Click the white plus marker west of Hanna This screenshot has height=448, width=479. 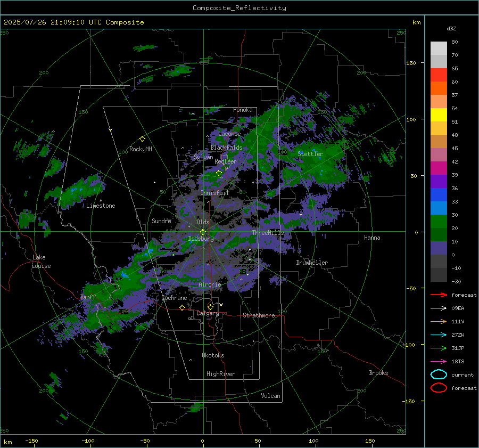[301, 214]
